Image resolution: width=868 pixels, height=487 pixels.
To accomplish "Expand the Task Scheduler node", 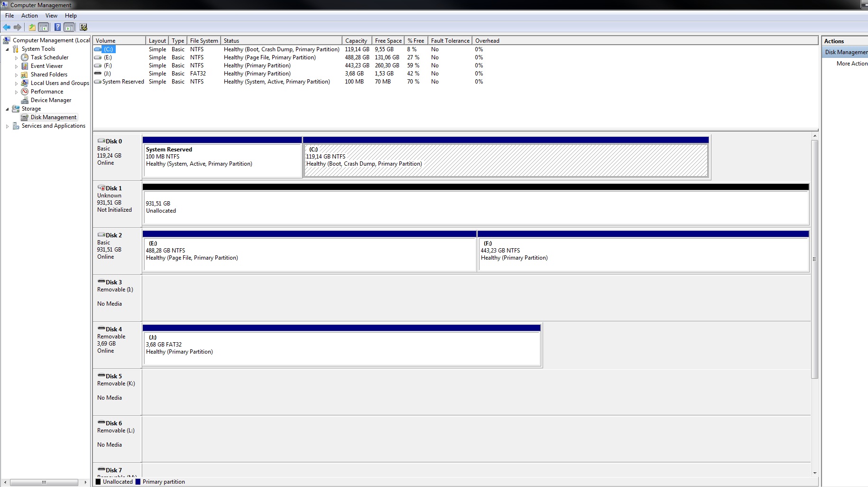I will click(x=16, y=57).
